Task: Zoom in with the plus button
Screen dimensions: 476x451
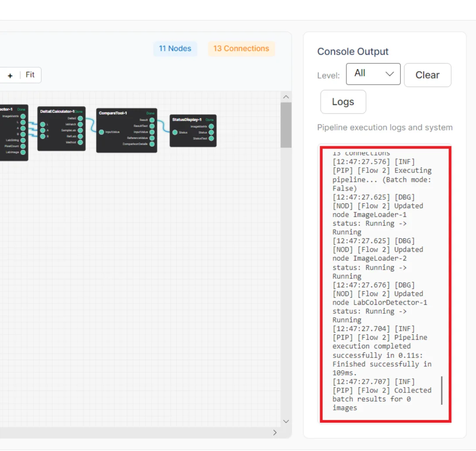Action: 10,76
